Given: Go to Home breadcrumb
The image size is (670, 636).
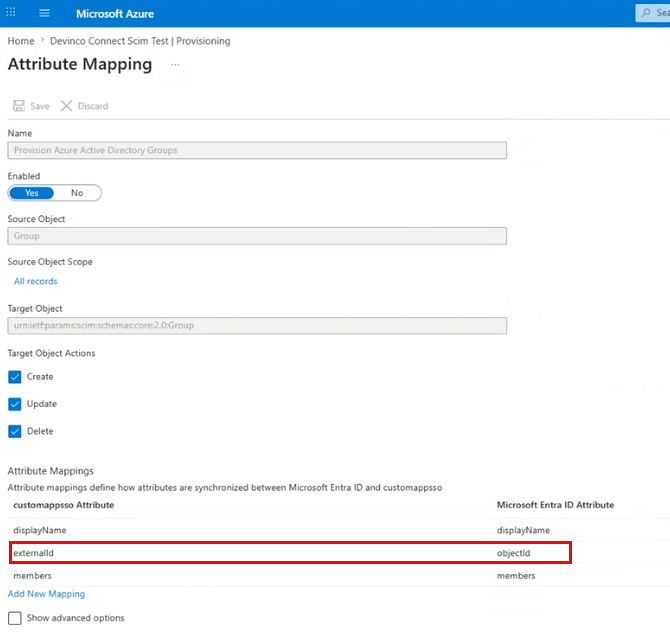Looking at the screenshot, I should pyautogui.click(x=21, y=41).
